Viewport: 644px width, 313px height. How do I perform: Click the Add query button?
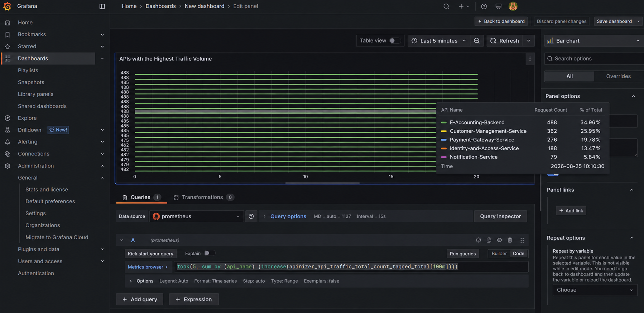pos(140,299)
